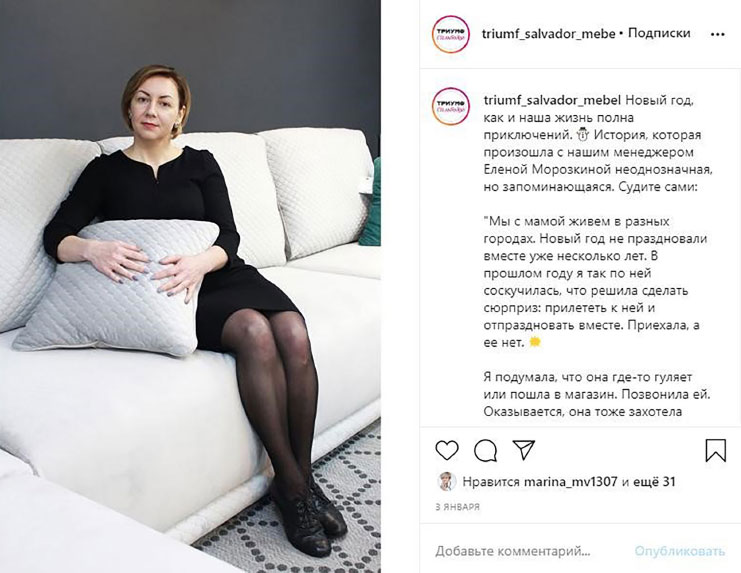View marina_mv1307 liker avatar
Viewport: 741px width, 573px height.
point(446,481)
